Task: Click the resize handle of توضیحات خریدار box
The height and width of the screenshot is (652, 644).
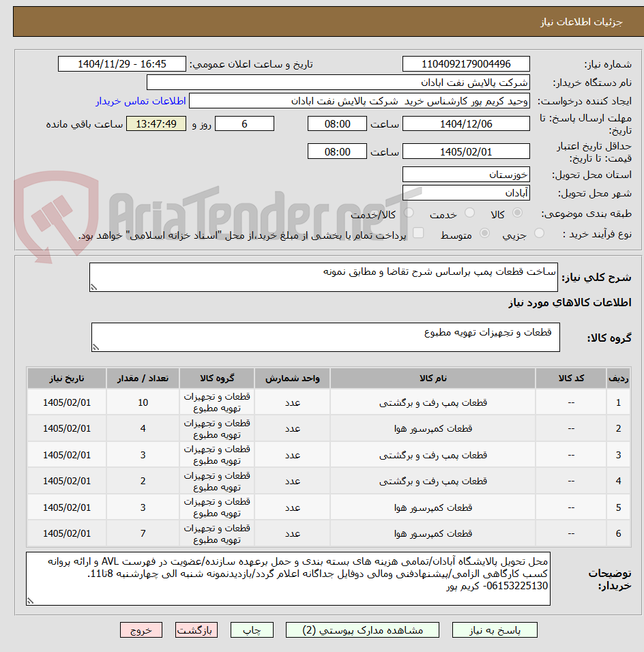Action: [30, 600]
